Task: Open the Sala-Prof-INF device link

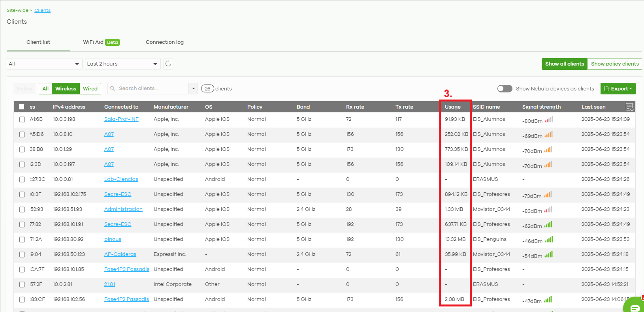Action: pos(121,119)
